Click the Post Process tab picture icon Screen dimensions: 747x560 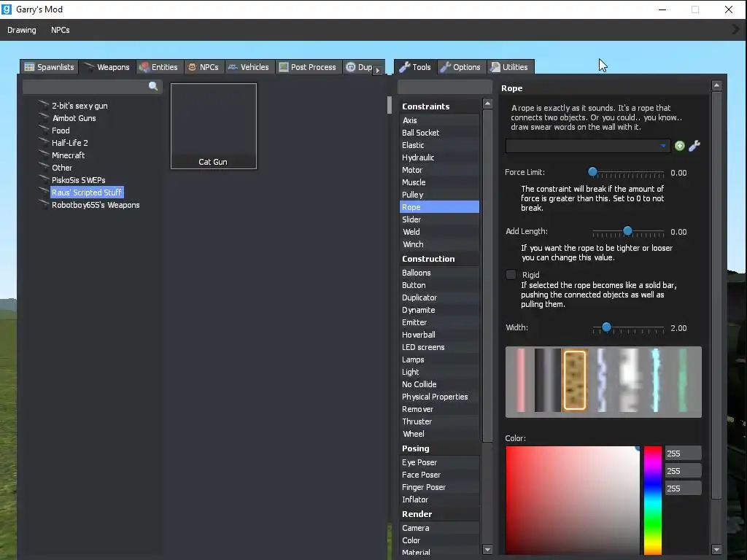click(x=284, y=67)
